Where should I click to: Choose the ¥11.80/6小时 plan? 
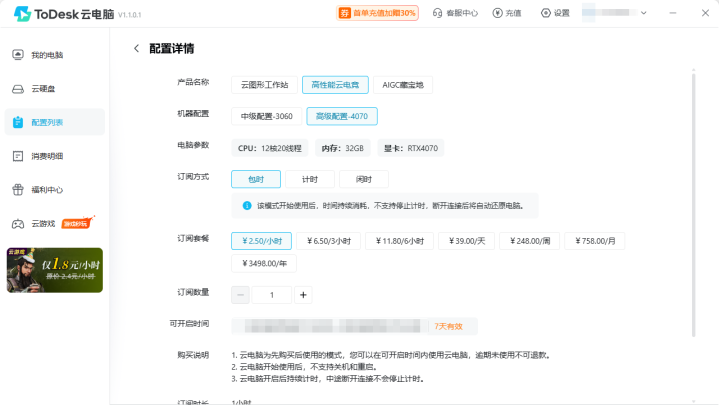coord(399,241)
